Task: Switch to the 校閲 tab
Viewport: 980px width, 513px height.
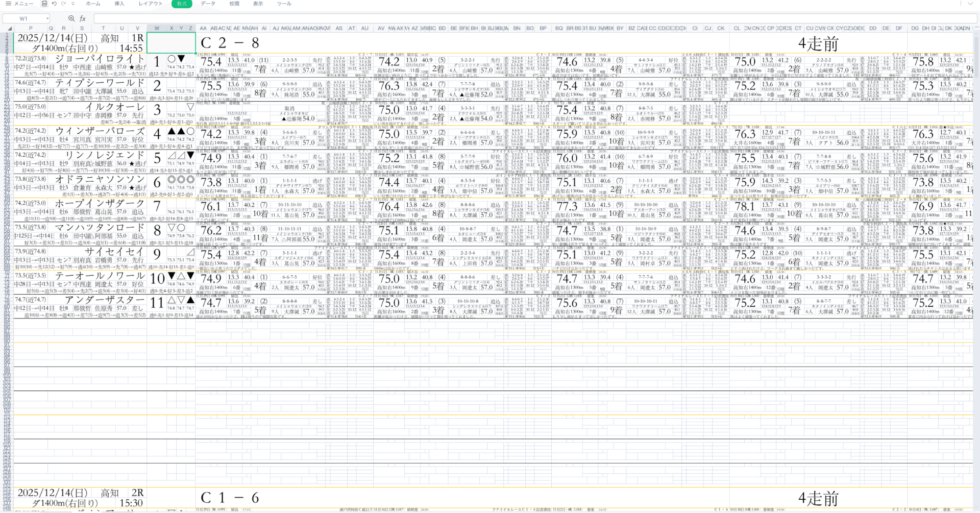Action: [234, 4]
